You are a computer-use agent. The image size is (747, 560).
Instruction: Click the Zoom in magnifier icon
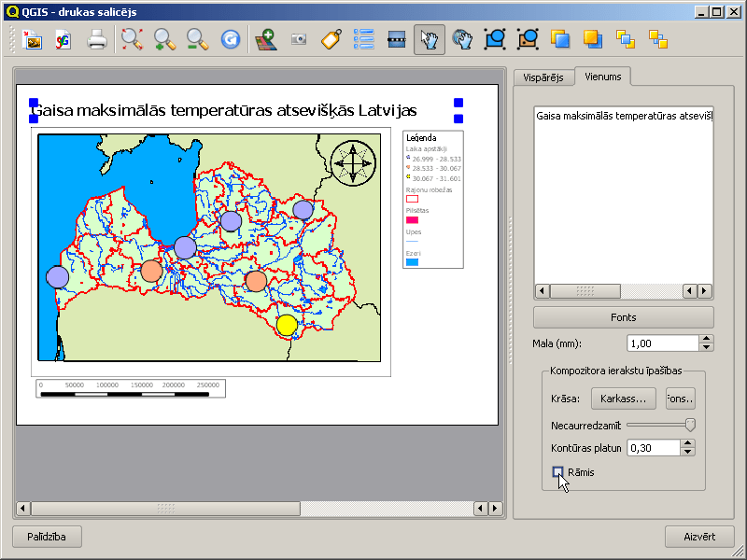pos(164,39)
